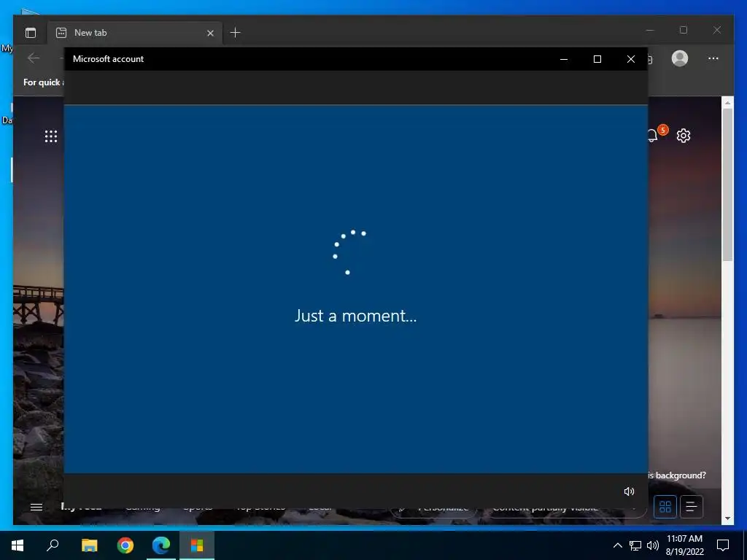Open the feed hamburger menu in Edge
This screenshot has width=747, height=560.
coord(36,507)
